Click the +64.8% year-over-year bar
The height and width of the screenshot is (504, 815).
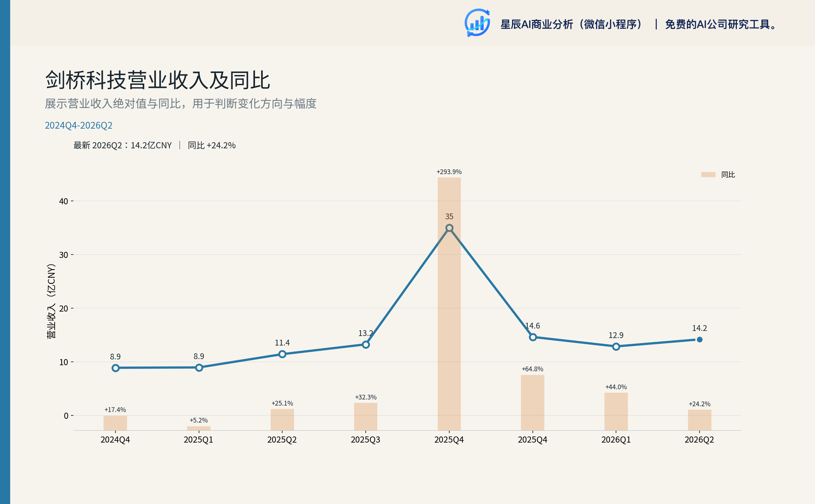532,403
